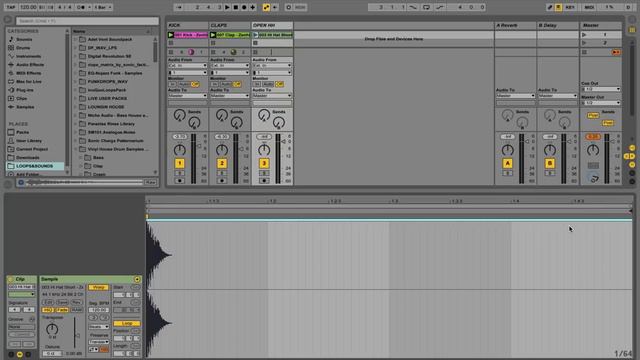Open KICK track Audio To dropdown
The height and width of the screenshot is (360, 640).
click(x=188, y=96)
